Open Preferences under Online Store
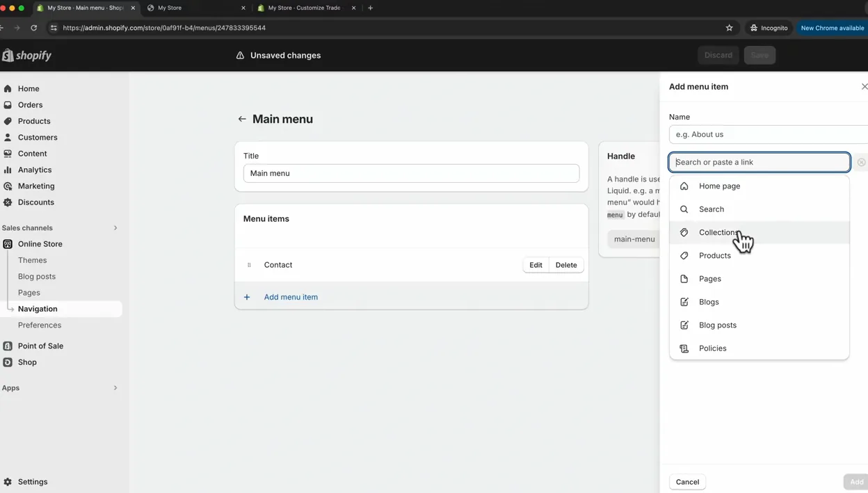The height and width of the screenshot is (493, 868). pyautogui.click(x=40, y=325)
